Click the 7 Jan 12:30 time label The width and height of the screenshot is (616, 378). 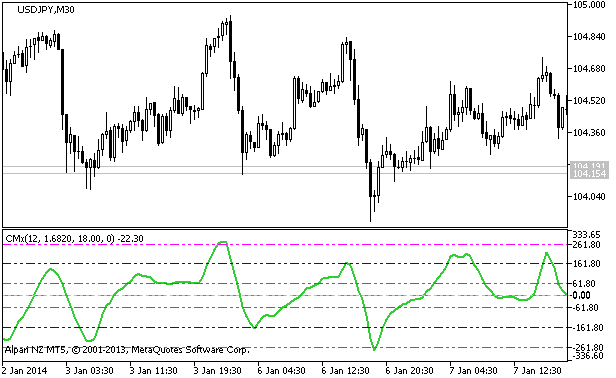[x=537, y=371]
